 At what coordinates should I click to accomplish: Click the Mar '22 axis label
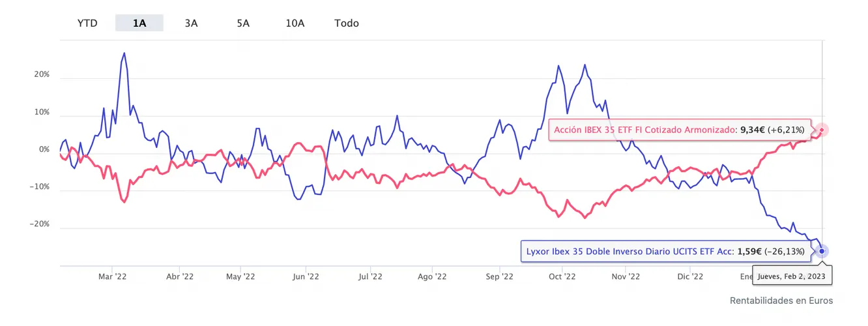111,276
